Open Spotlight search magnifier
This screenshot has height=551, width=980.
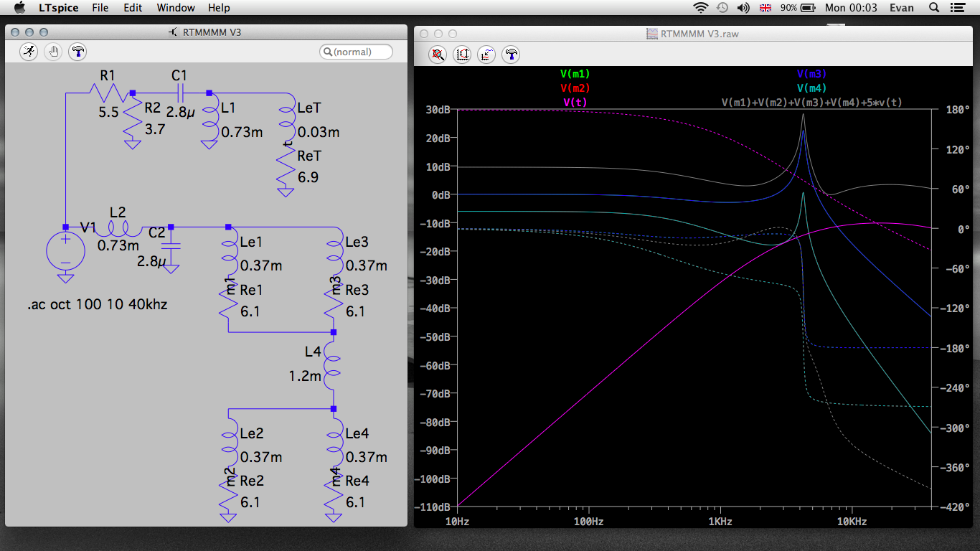pos(934,8)
